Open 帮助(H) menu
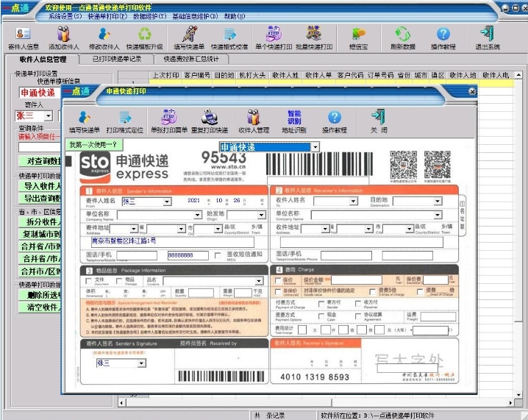 click(235, 16)
